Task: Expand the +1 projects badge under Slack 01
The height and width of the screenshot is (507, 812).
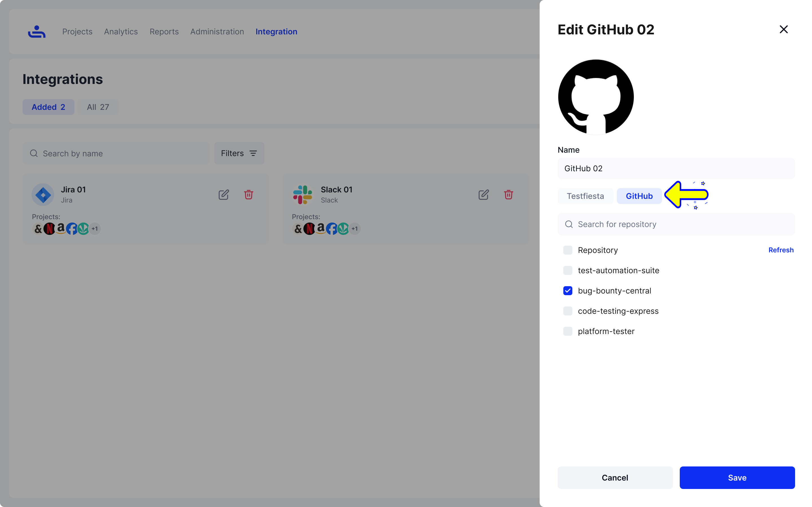Action: (x=355, y=229)
